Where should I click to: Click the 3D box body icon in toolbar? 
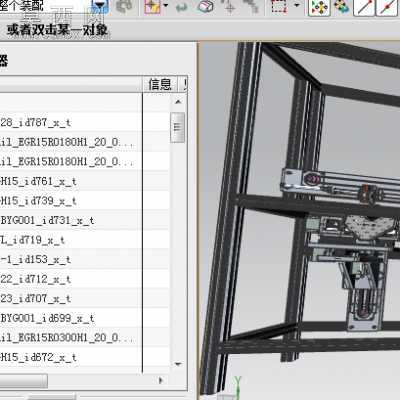205,7
